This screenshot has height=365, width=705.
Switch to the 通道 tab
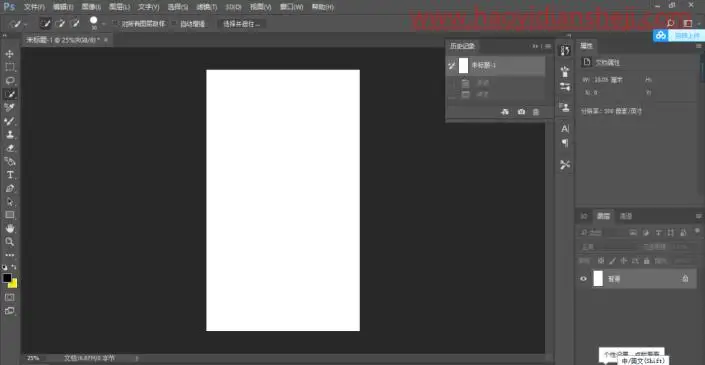pos(626,216)
